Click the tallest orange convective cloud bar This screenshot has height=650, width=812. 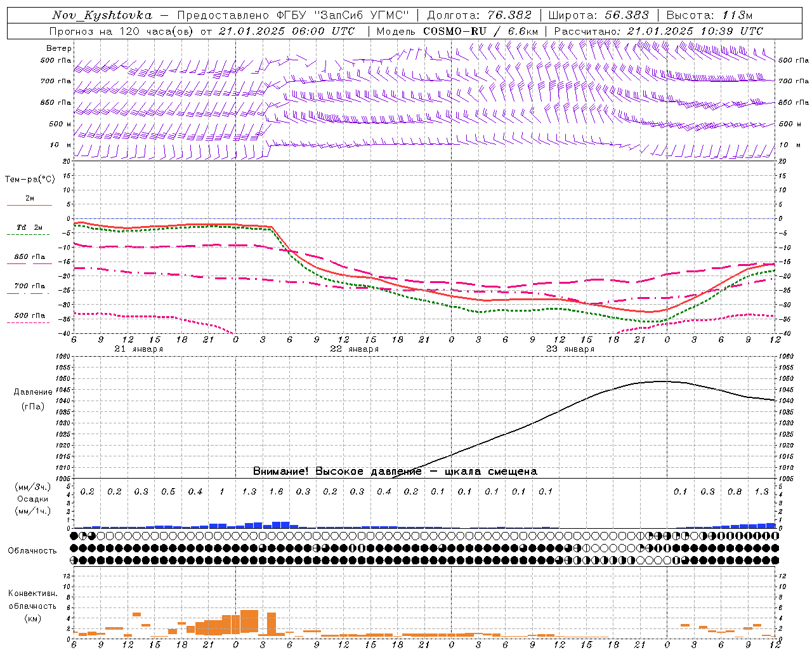249,623
